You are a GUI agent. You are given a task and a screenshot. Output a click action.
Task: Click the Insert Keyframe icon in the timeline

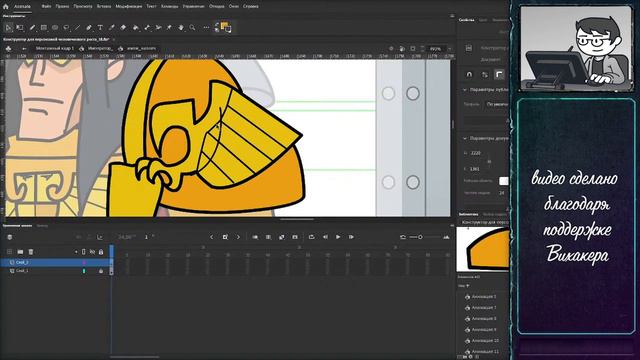point(225,237)
